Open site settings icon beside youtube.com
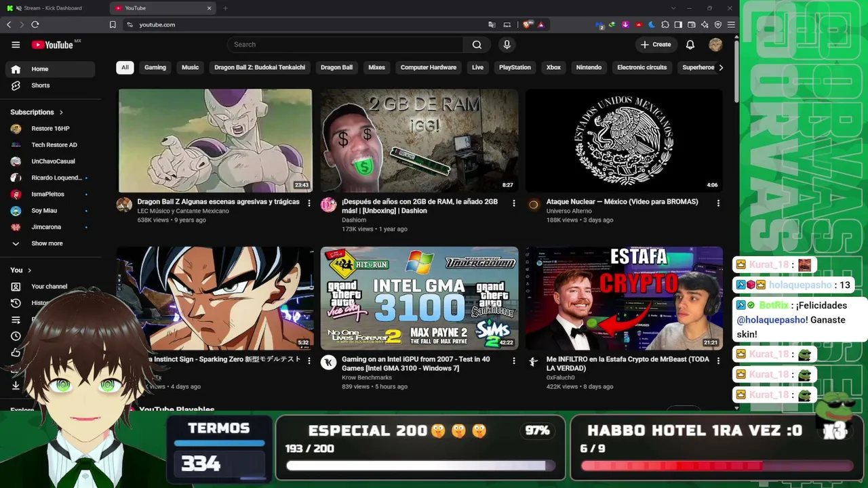The width and height of the screenshot is (868, 488). (x=130, y=24)
